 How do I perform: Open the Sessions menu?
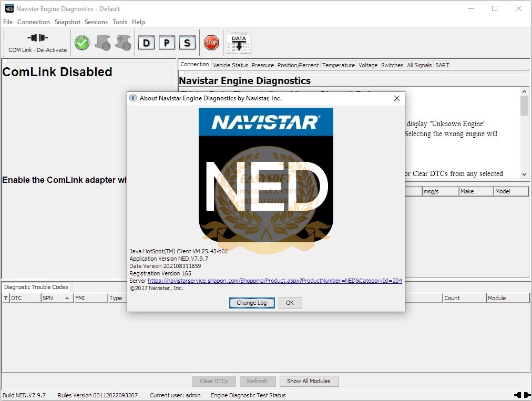click(x=96, y=22)
